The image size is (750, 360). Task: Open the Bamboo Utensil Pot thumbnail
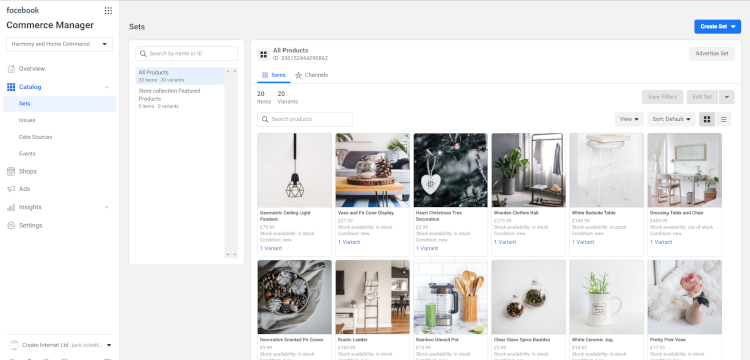pos(451,297)
